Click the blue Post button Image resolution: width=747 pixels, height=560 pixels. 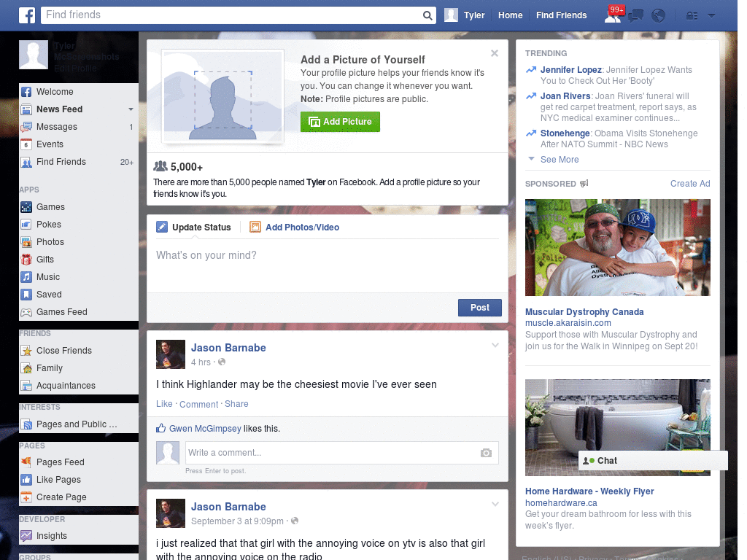(x=480, y=308)
